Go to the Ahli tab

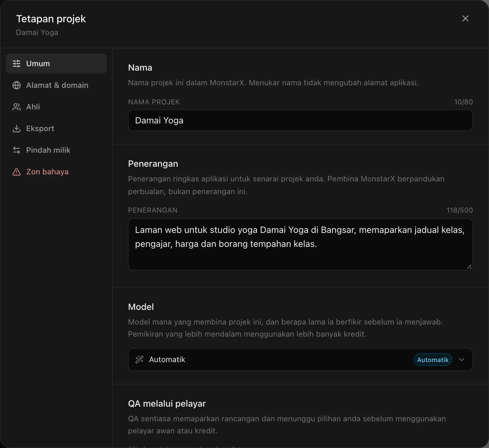pos(56,107)
